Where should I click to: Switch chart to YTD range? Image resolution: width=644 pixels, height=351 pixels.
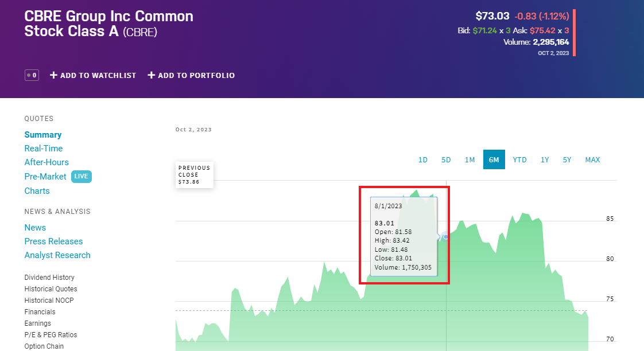click(519, 159)
